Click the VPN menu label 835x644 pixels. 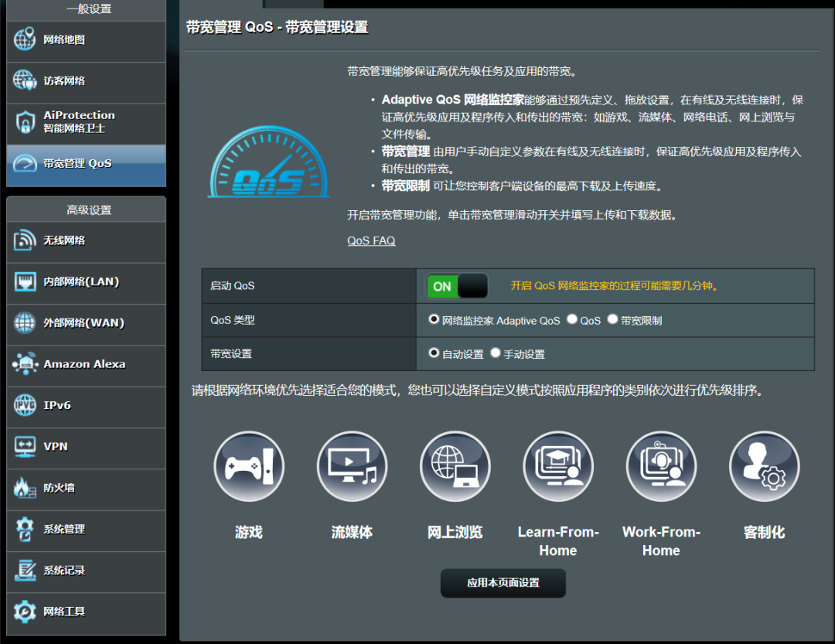[x=56, y=446]
